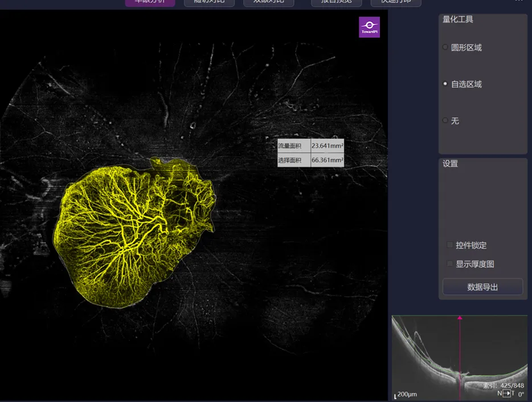Enable the 控件锁定 checkbox
This screenshot has width=532, height=402.
(450, 245)
